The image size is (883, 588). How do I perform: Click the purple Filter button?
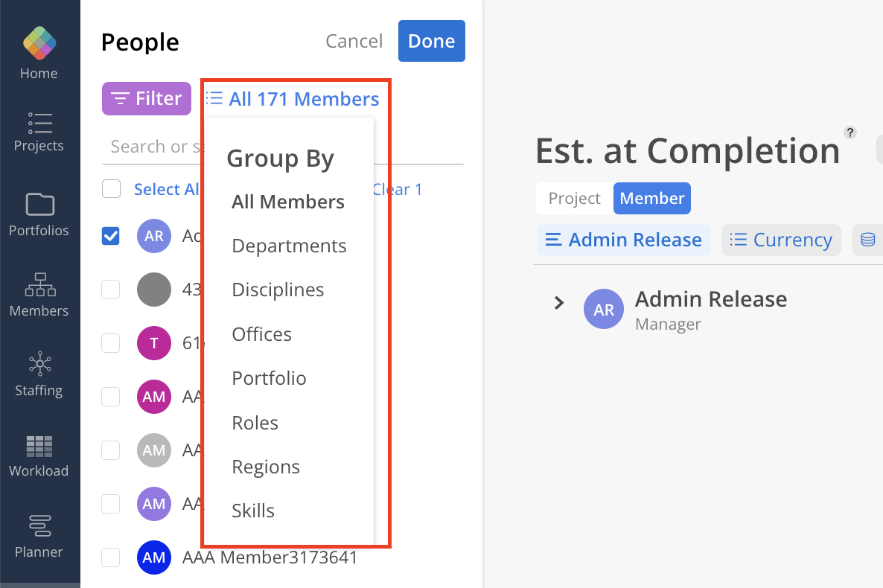point(147,99)
